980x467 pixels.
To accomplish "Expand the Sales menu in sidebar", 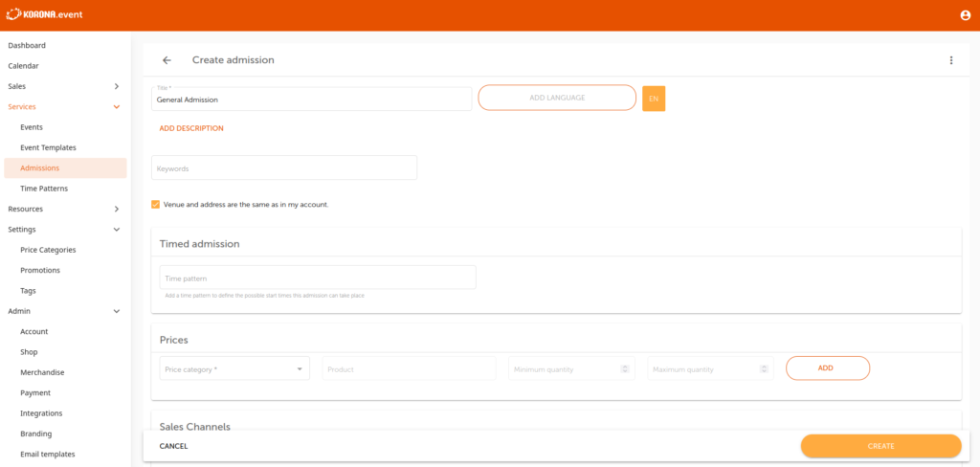I will [116, 86].
